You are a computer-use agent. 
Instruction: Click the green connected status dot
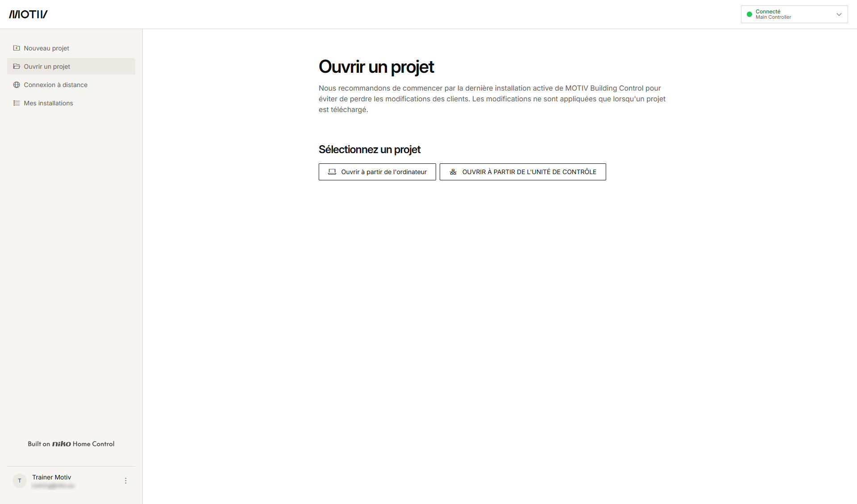click(749, 14)
